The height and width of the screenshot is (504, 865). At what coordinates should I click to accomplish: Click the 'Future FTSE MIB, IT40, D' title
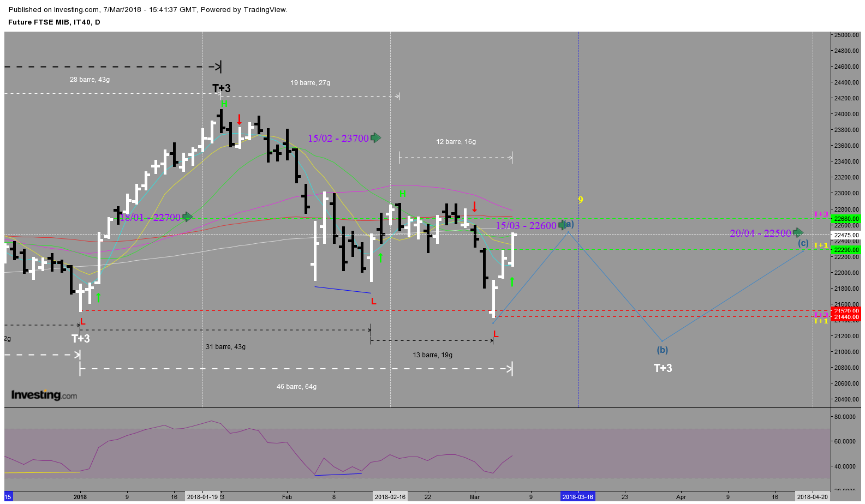pos(54,22)
